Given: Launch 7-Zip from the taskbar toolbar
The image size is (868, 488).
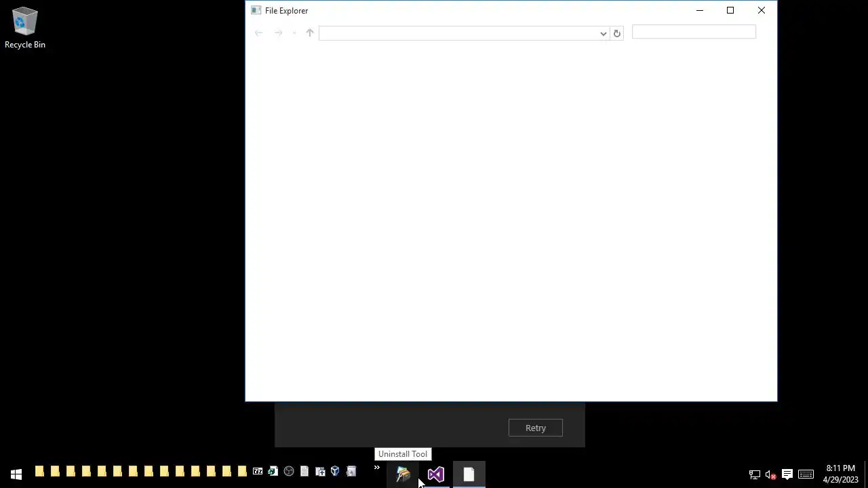Looking at the screenshot, I should pyautogui.click(x=258, y=471).
